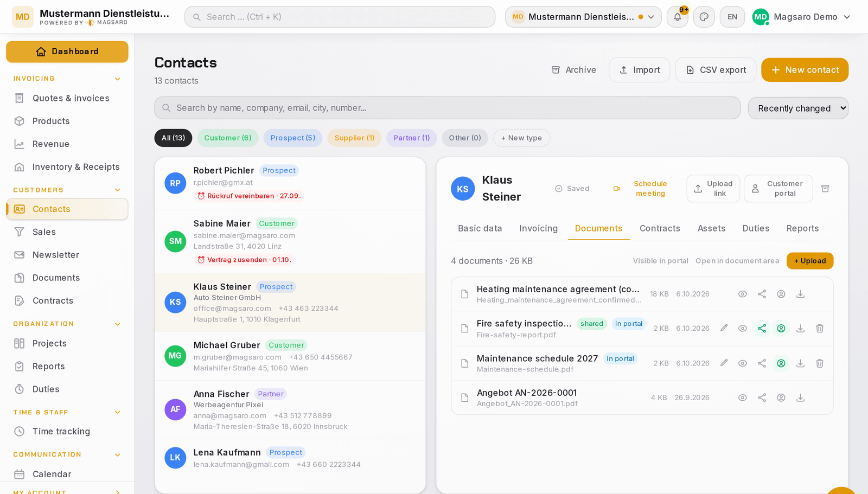Share the Heating maintenance agreement document
The image size is (868, 494).
762,294
